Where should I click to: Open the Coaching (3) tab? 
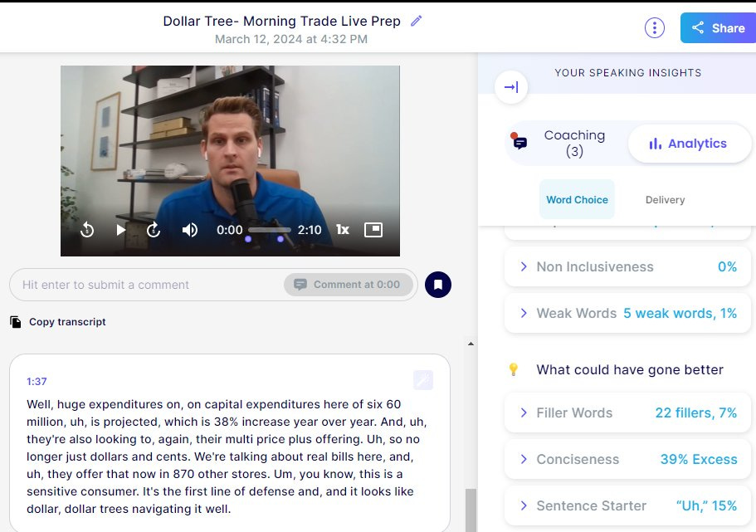pos(566,144)
